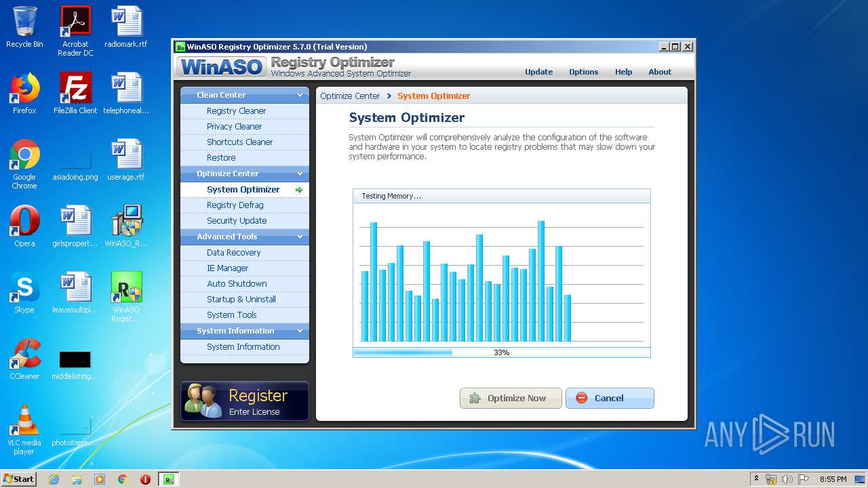Open System Information item below its header
The image size is (868, 488).
point(245,347)
